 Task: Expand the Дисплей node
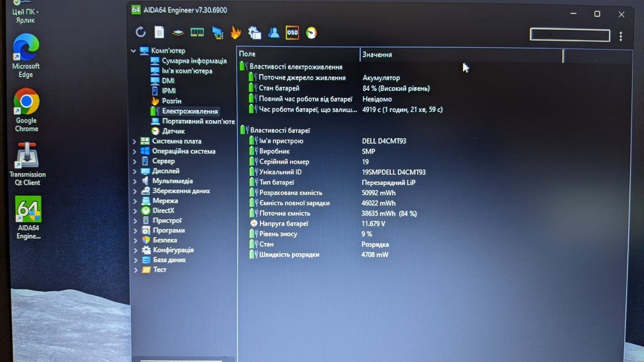pos(134,171)
